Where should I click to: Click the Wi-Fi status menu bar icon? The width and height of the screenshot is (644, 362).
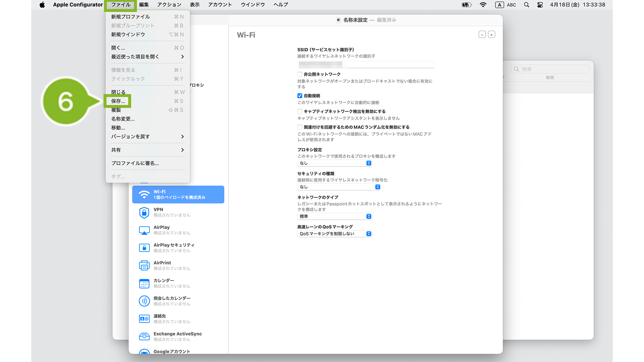(483, 5)
